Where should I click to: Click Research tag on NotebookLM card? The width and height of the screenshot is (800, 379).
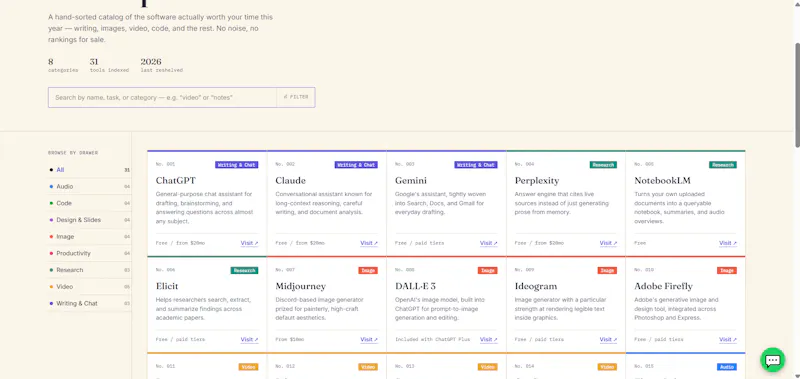722,165
